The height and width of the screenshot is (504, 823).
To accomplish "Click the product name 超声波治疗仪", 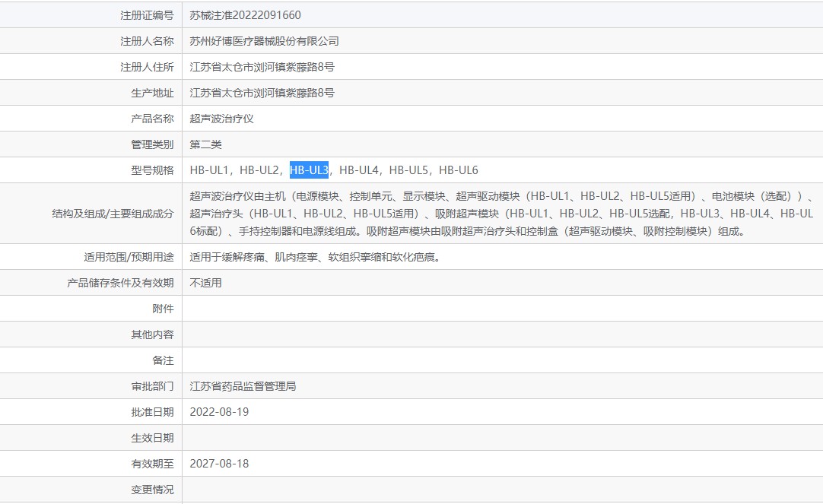I will 221,119.
